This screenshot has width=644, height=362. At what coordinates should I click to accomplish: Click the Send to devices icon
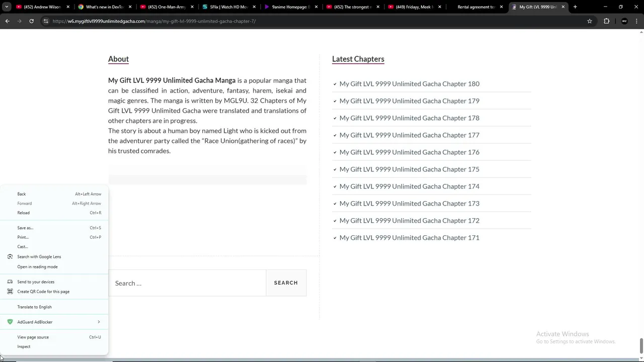10,282
